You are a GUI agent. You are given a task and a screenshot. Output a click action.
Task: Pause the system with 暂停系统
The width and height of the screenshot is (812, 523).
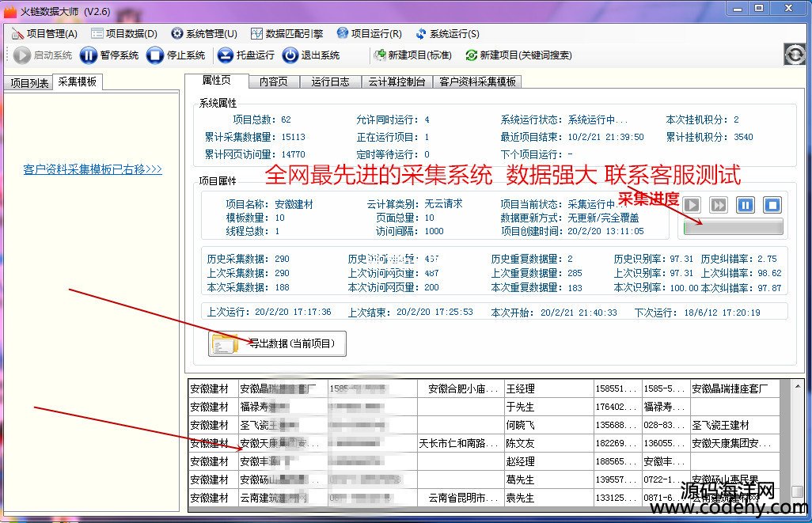click(x=109, y=55)
